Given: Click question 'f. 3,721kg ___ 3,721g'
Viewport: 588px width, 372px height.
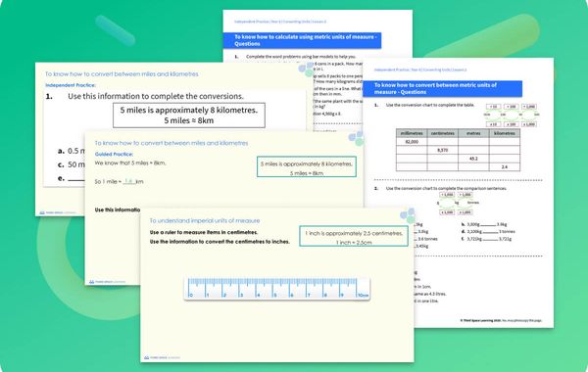Looking at the screenshot, I should pyautogui.click(x=486, y=239).
